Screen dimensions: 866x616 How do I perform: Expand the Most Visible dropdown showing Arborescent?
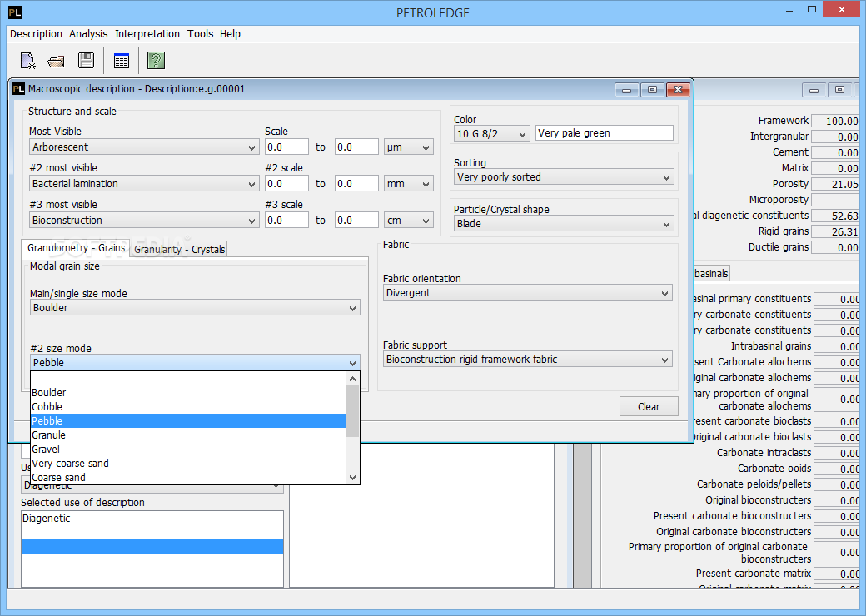pos(143,147)
